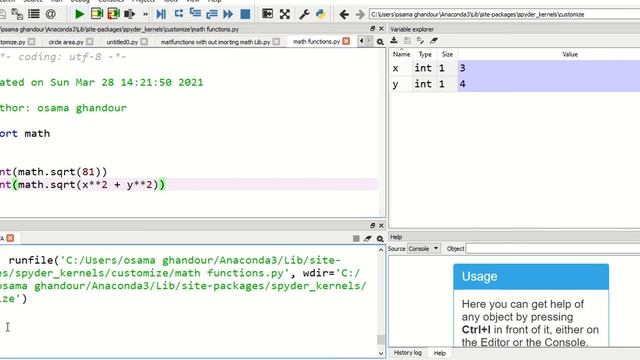Image resolution: width=640 pixels, height=360 pixels.
Task: Click the Help Object input field
Action: pyautogui.click(x=553, y=248)
